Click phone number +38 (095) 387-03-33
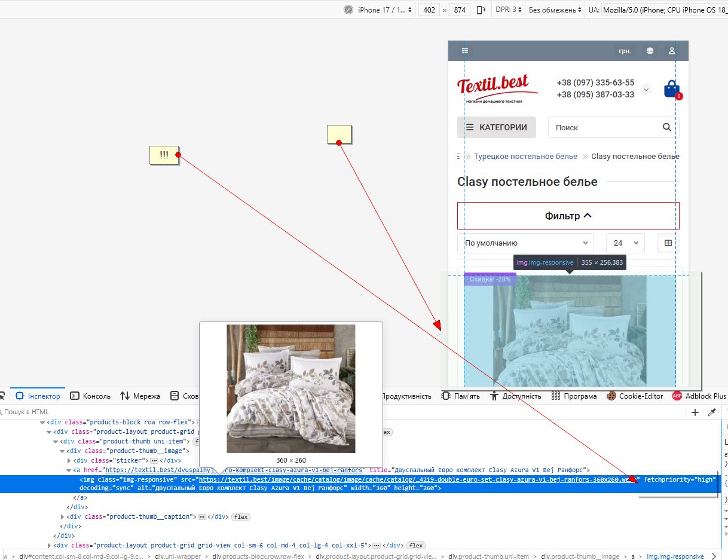The image size is (728, 560). click(x=595, y=94)
